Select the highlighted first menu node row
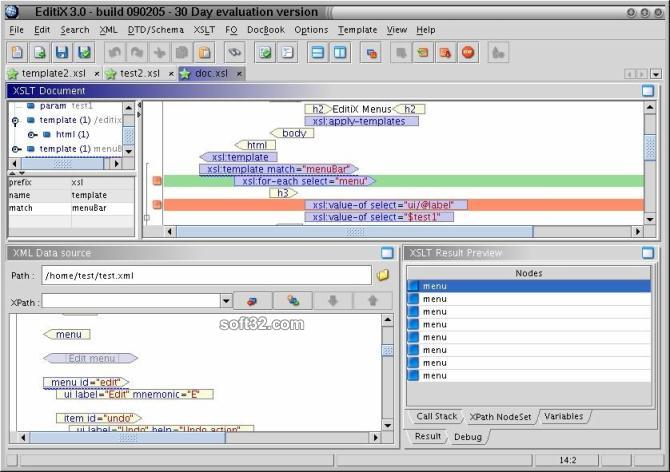The width and height of the screenshot is (670, 472). pyautogui.click(x=529, y=286)
